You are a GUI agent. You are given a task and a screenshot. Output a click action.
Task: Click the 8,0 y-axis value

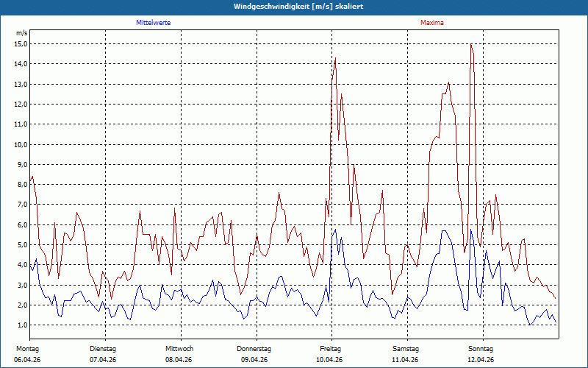click(23, 185)
